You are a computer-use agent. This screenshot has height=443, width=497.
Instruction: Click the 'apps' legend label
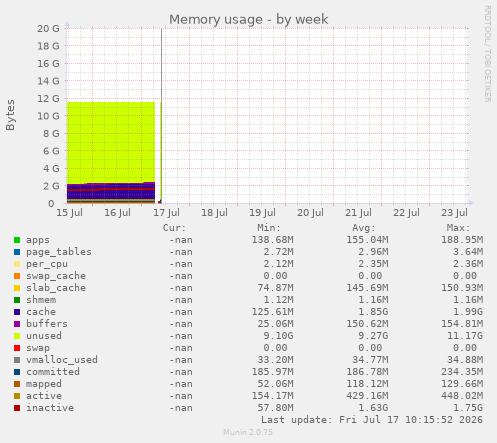pyautogui.click(x=38, y=240)
